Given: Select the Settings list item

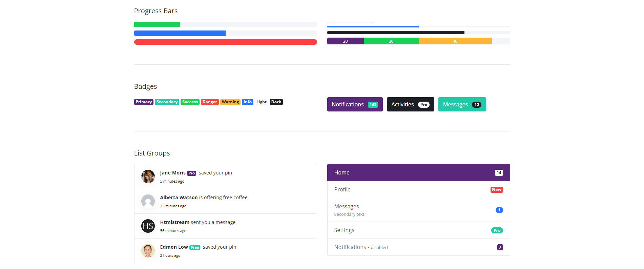Looking at the screenshot, I should coord(418,230).
